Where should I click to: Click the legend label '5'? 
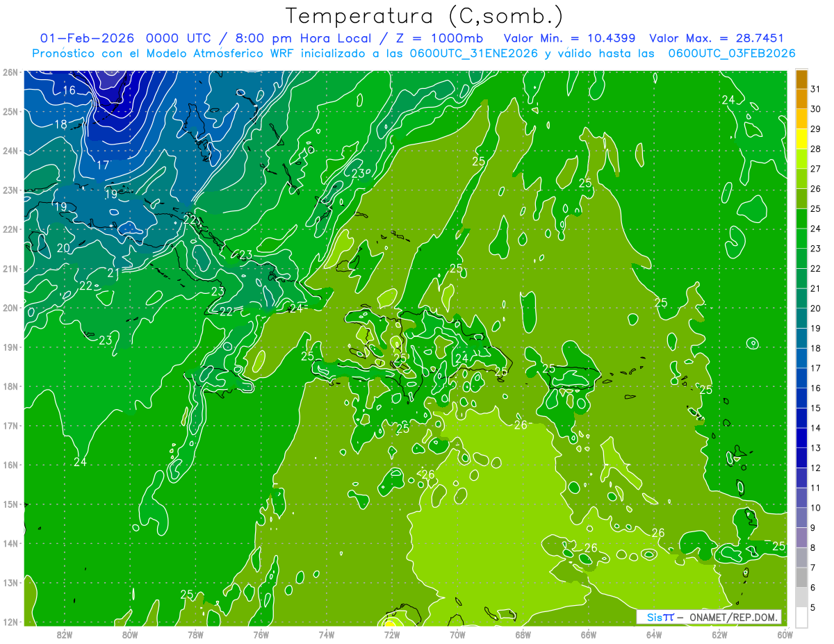[813, 608]
